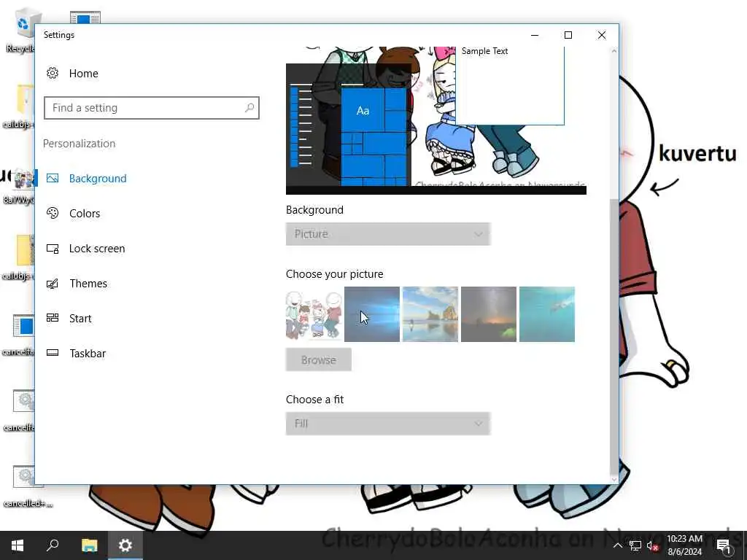Image resolution: width=747 pixels, height=560 pixels.
Task: Open File Explorer from taskbar
Action: (x=89, y=545)
